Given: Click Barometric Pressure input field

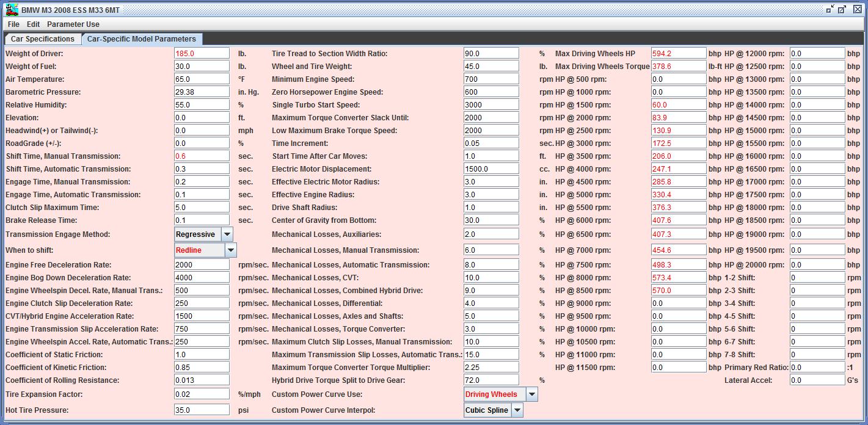Looking at the screenshot, I should [202, 92].
